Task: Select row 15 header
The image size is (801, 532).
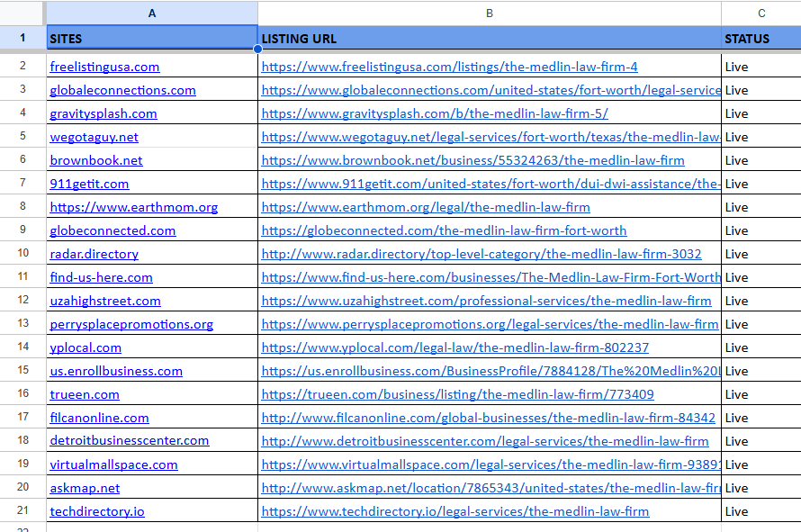Action: (x=22, y=370)
